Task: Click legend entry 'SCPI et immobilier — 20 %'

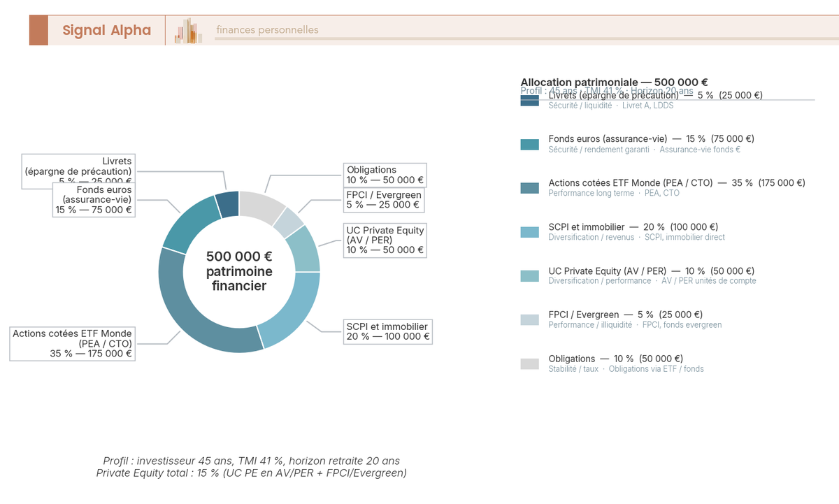Action: point(633,226)
